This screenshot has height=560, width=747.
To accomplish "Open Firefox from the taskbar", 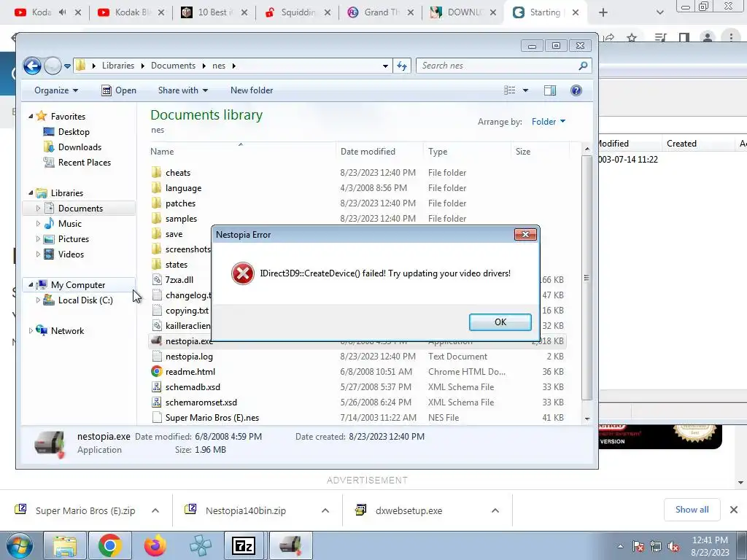I will tap(155, 545).
